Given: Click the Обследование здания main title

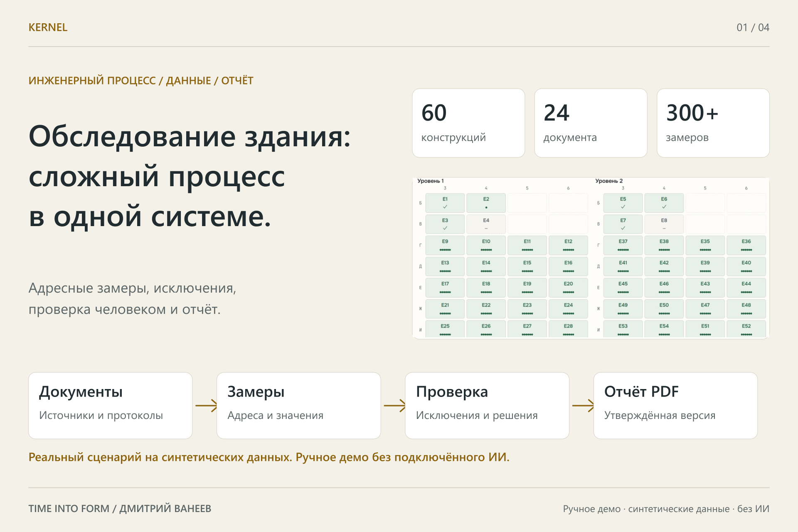Looking at the screenshot, I should (x=190, y=176).
